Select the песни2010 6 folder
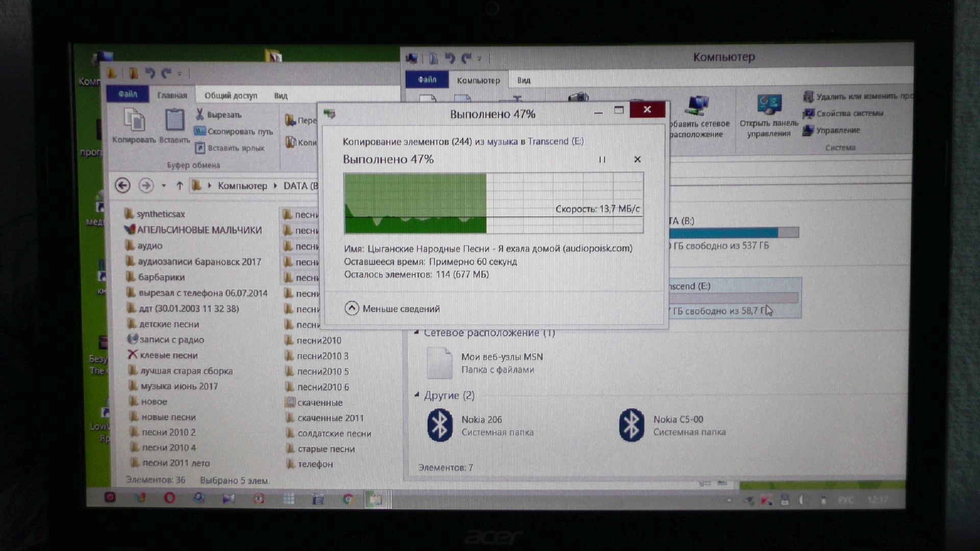This screenshot has width=980, height=551. point(317,387)
